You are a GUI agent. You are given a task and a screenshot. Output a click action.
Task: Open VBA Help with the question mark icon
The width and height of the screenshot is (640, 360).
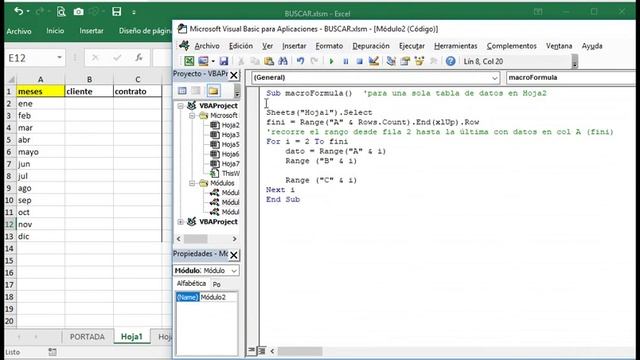450,61
